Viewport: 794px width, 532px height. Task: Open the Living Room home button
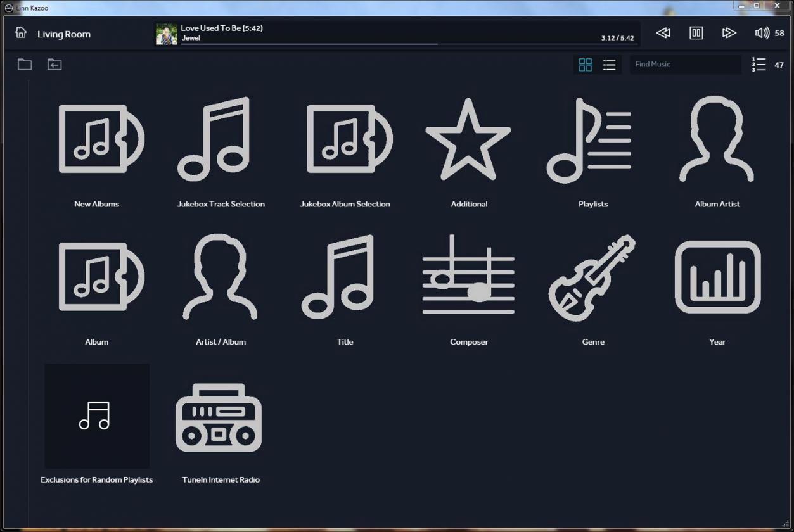click(x=22, y=33)
